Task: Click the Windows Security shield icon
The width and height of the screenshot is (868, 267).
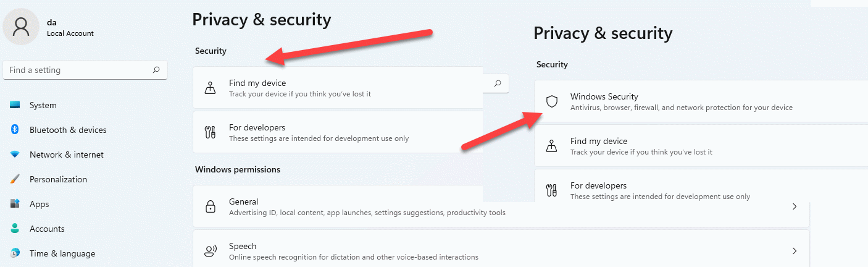Action: tap(552, 101)
